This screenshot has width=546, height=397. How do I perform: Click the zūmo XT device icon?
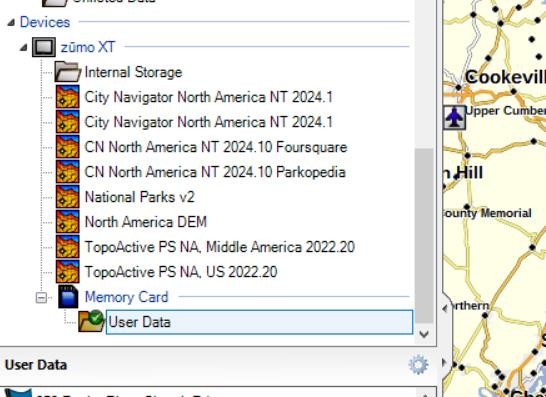(x=44, y=47)
